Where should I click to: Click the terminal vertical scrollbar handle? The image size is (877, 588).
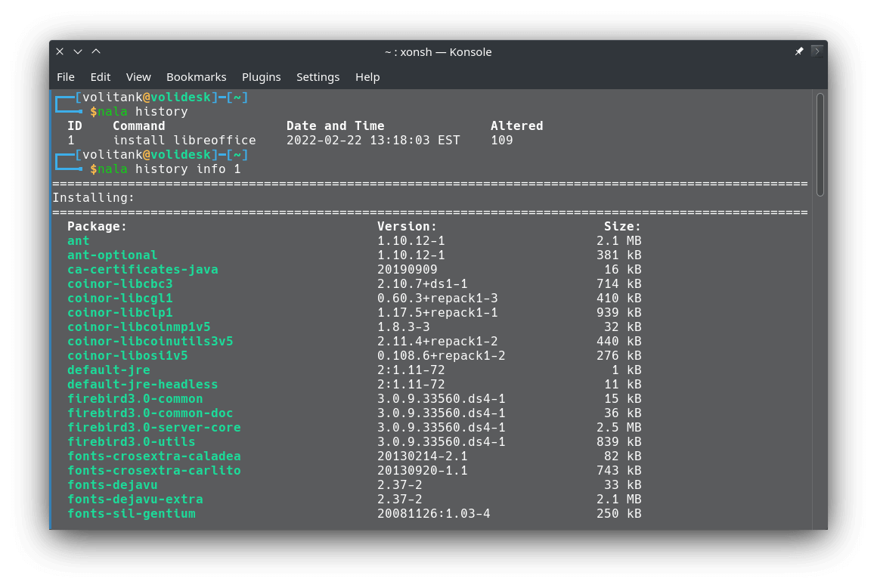coord(820,145)
